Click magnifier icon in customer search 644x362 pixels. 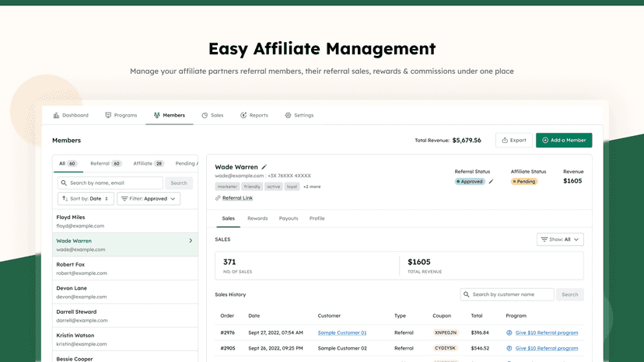pos(466,294)
